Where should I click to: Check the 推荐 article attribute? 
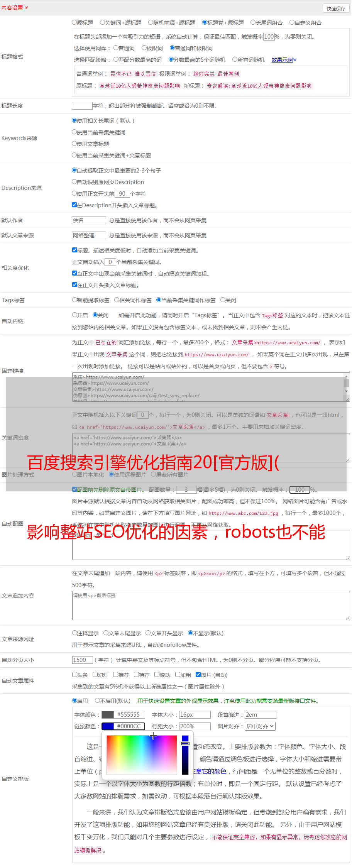coord(116,675)
